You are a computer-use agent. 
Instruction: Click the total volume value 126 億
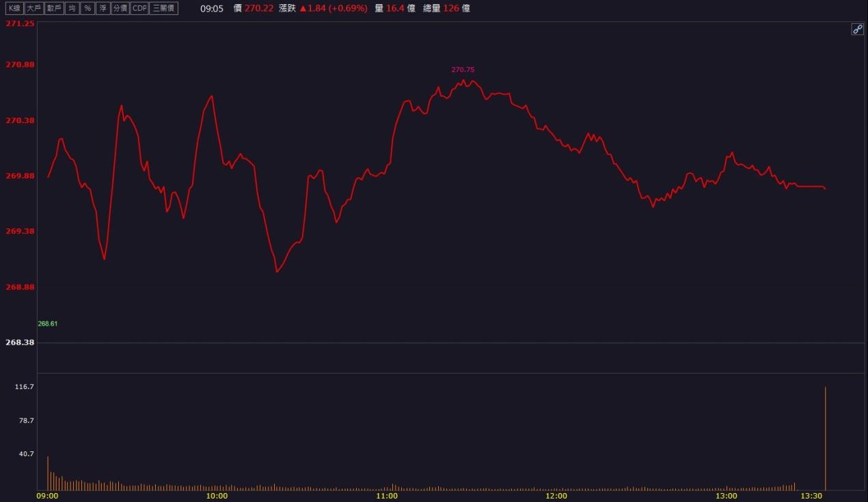pos(455,8)
